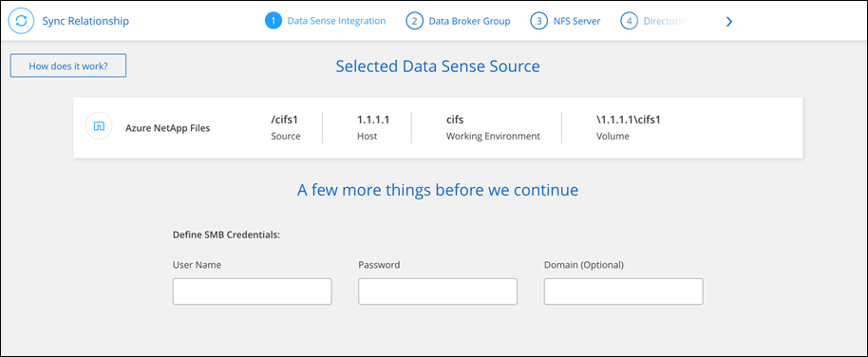Click the Source label

click(286, 136)
